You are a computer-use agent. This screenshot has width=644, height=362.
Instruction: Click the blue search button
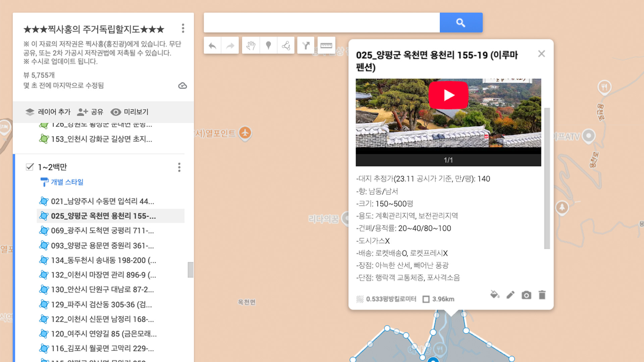[x=461, y=23]
